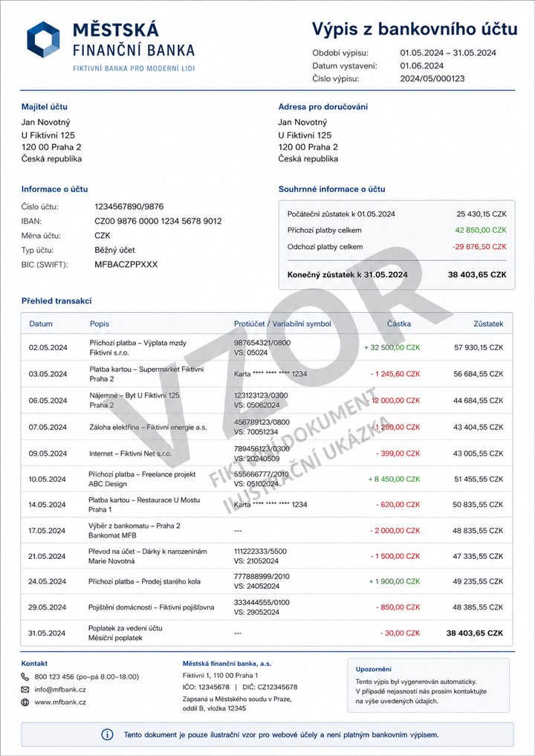Click counter account 111222333/5500
Image resolution: width=535 pixels, height=756 pixels.
click(260, 551)
